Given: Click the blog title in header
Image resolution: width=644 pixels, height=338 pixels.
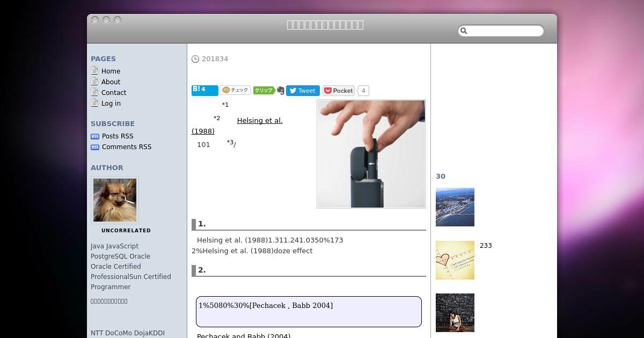Looking at the screenshot, I should pyautogui.click(x=325, y=25).
